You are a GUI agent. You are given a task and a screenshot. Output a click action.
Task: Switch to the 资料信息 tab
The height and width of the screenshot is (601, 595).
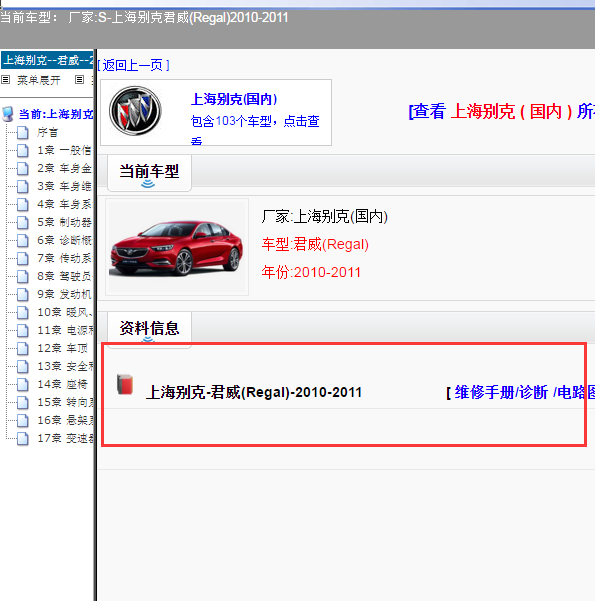click(x=149, y=329)
